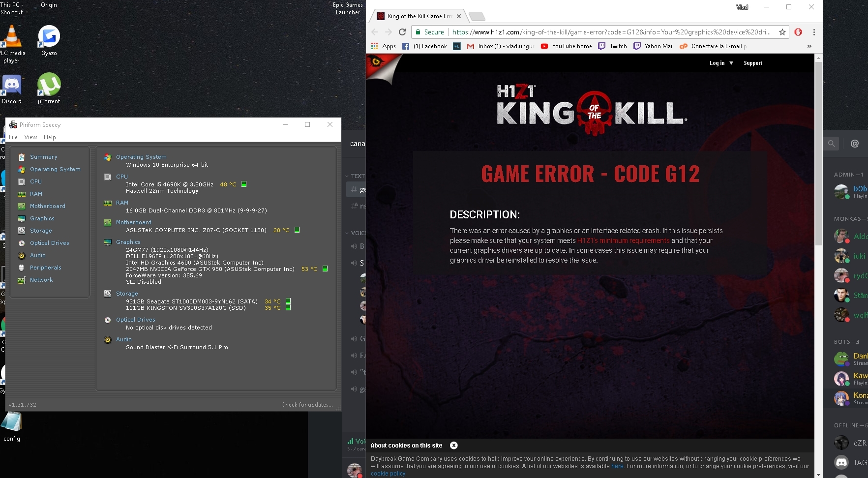
Task: Click the Opera extension icon in Chrome
Action: [x=798, y=32]
